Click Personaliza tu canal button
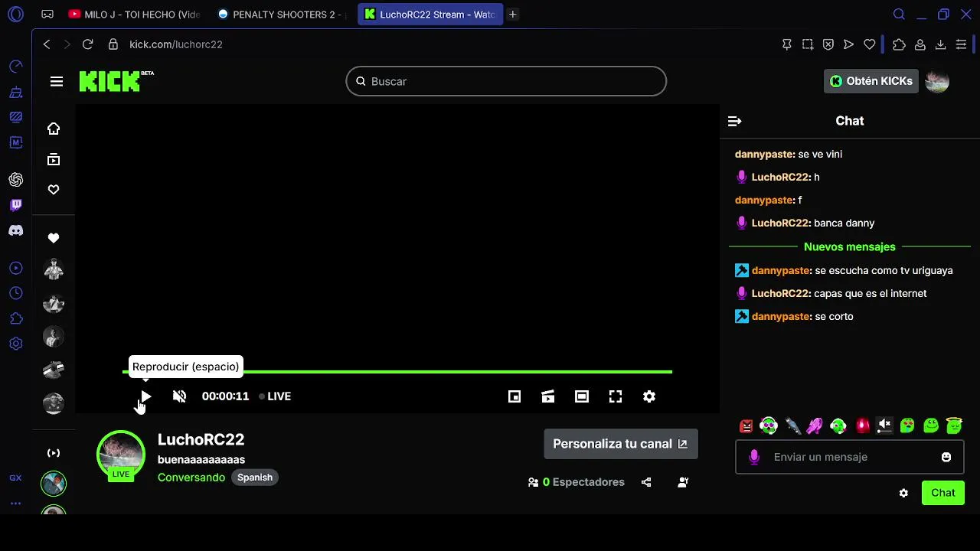The width and height of the screenshot is (980, 551). 621,444
